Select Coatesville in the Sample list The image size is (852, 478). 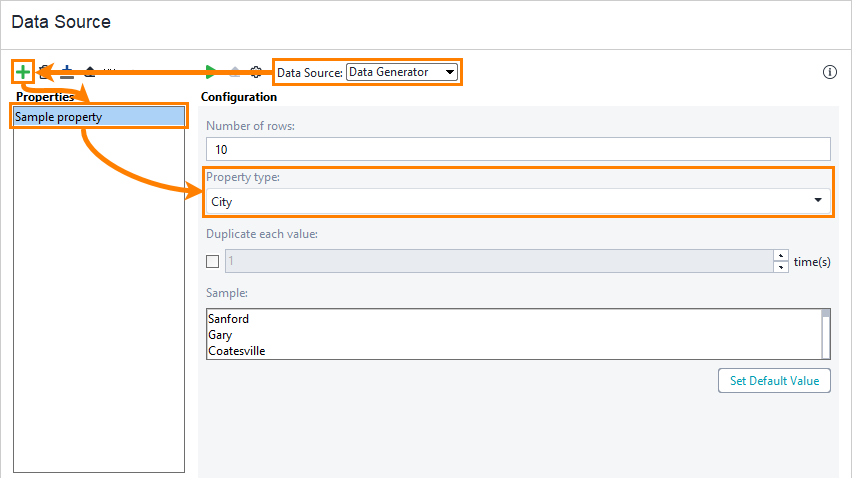point(237,351)
